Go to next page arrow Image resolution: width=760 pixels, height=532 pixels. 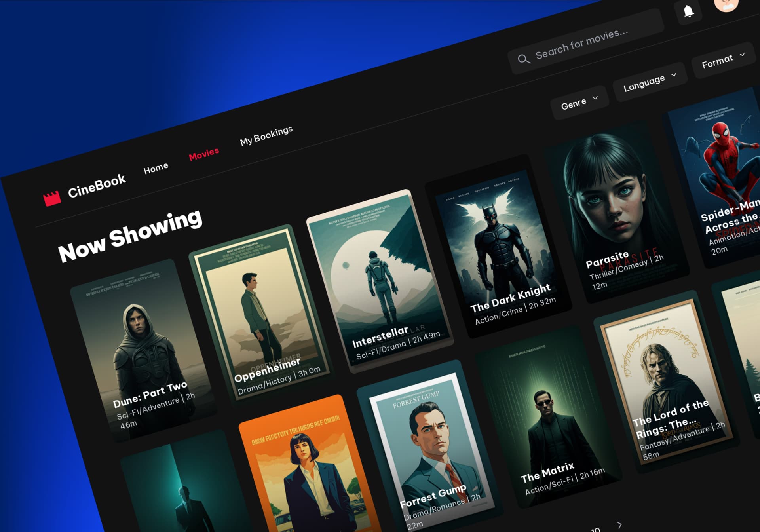click(619, 525)
